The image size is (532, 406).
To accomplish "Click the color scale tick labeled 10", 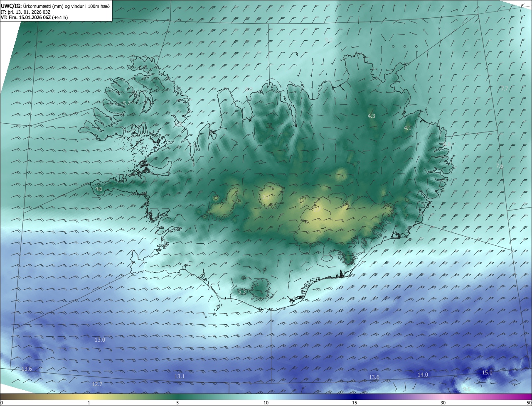I will pos(266,403).
